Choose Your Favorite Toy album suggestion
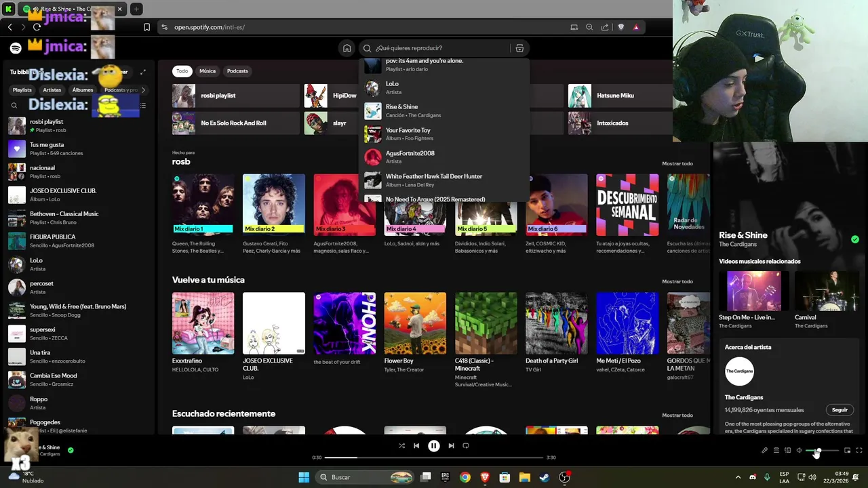Screen dimensions: 868x488 click(443, 134)
